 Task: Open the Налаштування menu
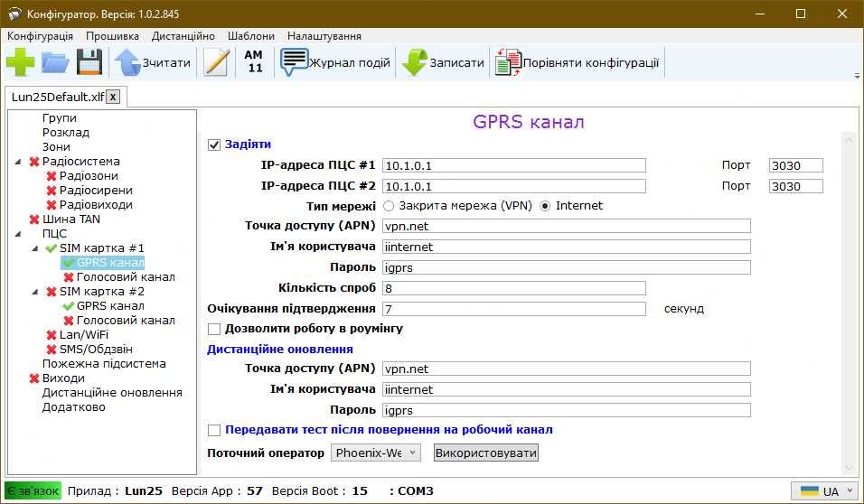324,36
